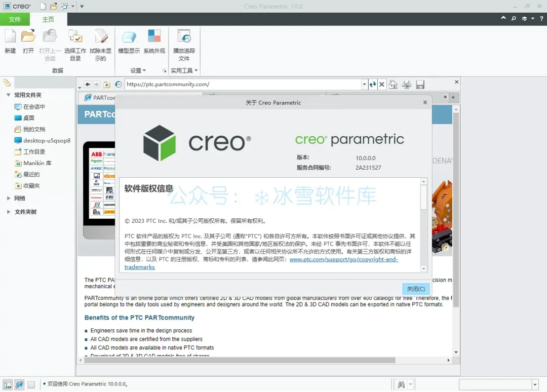Open help with the question mark icon
547x392 pixels.
click(541, 18)
